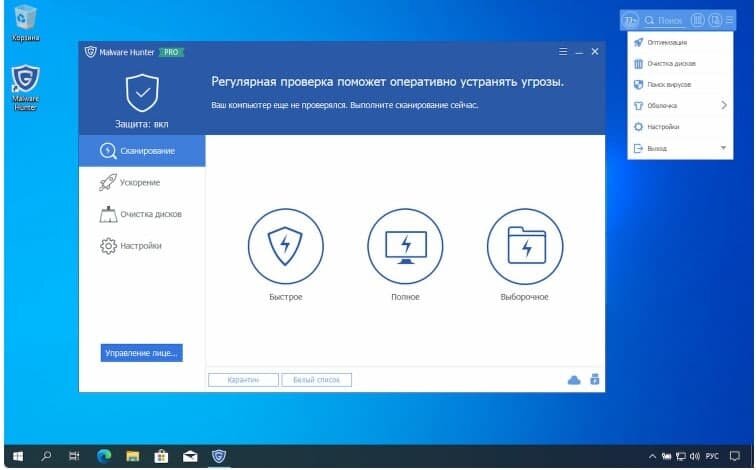Click the update icon beside the cloud icon
This screenshot has width=756, height=470.
[x=594, y=379]
